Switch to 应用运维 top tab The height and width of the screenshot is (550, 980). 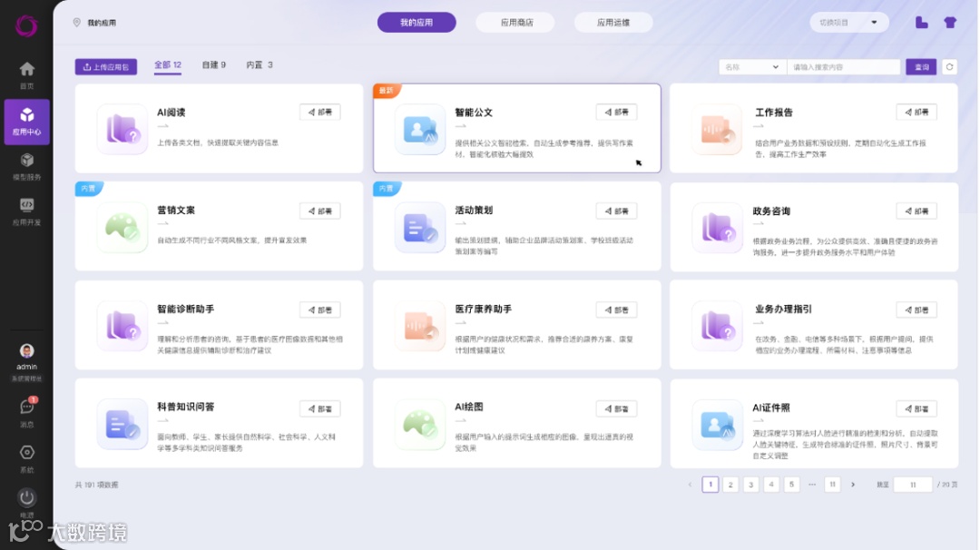coord(613,23)
